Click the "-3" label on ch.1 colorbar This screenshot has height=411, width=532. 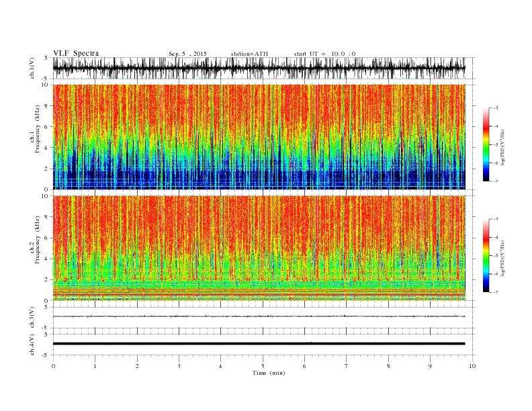[x=496, y=108]
